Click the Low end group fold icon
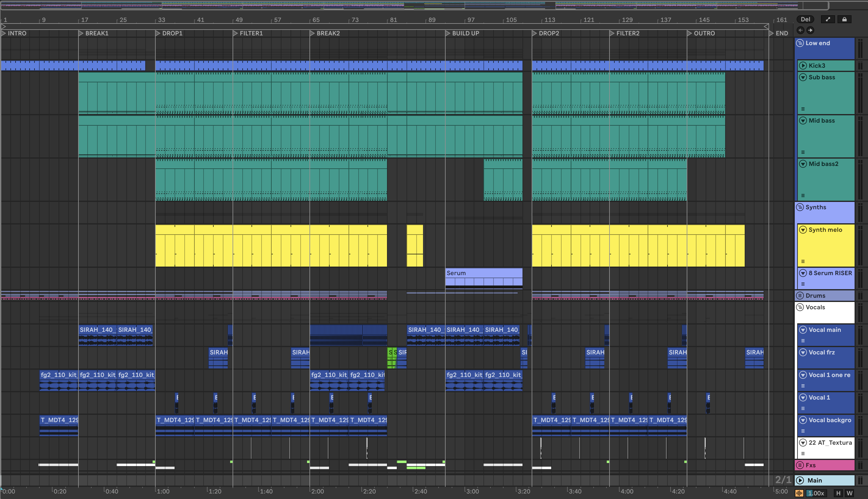The height and width of the screenshot is (499, 868). (x=800, y=43)
